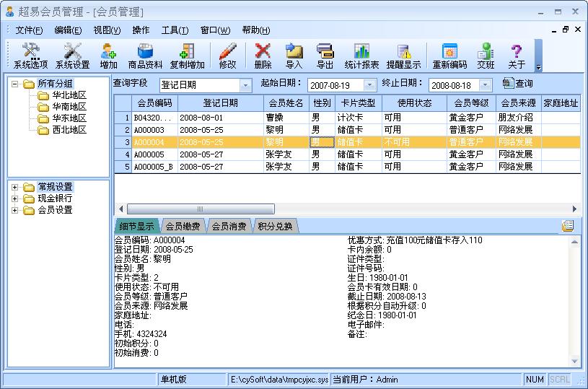Open the 查询字段 dropdown
588x389 pixels.
(245, 86)
